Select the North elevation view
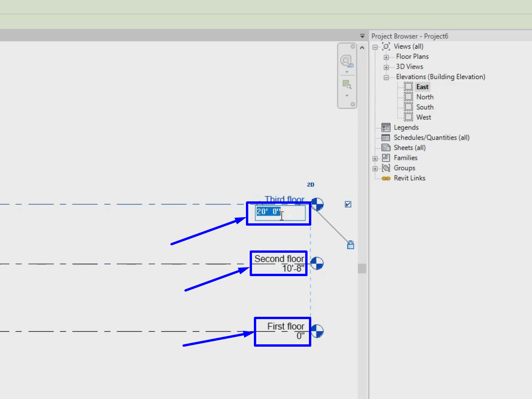The image size is (532, 399). pos(425,97)
